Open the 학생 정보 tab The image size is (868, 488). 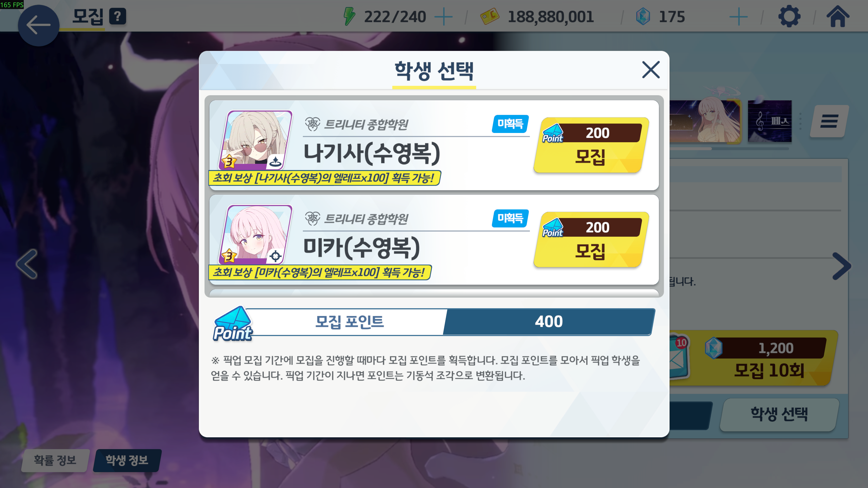tap(127, 460)
